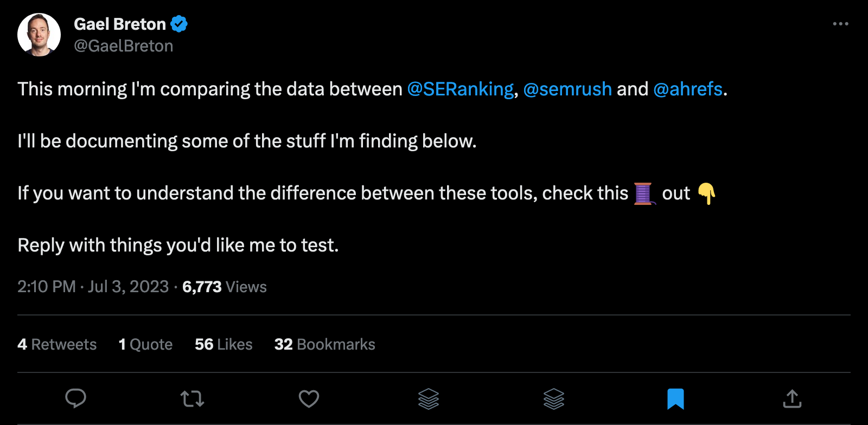Click the Gael Breton display name
This screenshot has height=425, width=868.
click(x=120, y=24)
